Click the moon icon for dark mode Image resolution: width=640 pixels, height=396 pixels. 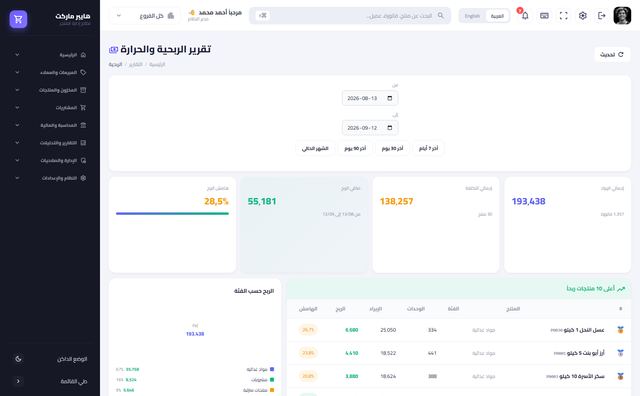coord(18,359)
